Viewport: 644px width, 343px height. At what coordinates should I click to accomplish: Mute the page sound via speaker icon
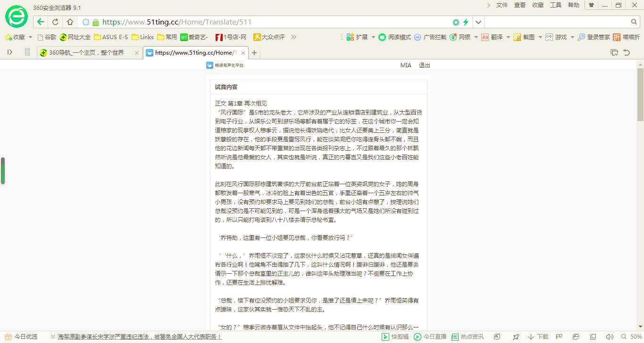[609, 337]
